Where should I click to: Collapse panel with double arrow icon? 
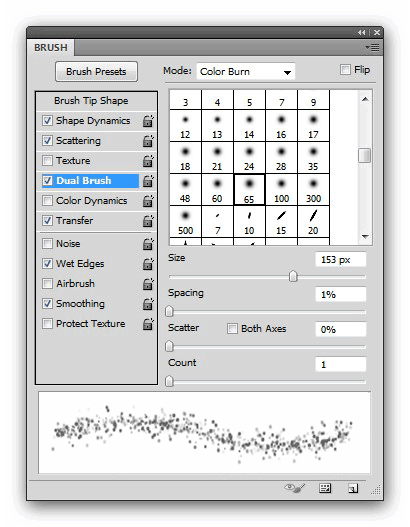[362, 33]
